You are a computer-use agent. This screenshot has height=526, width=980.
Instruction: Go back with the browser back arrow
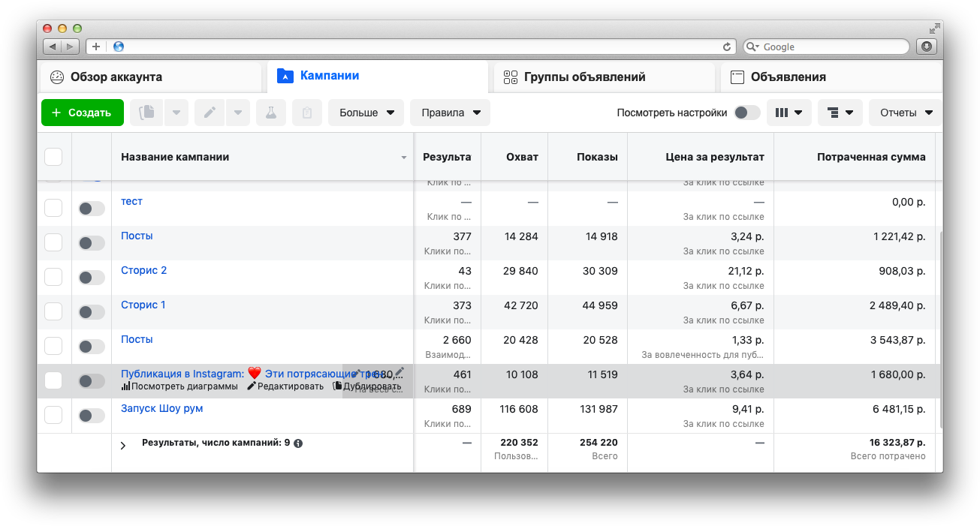(x=53, y=47)
